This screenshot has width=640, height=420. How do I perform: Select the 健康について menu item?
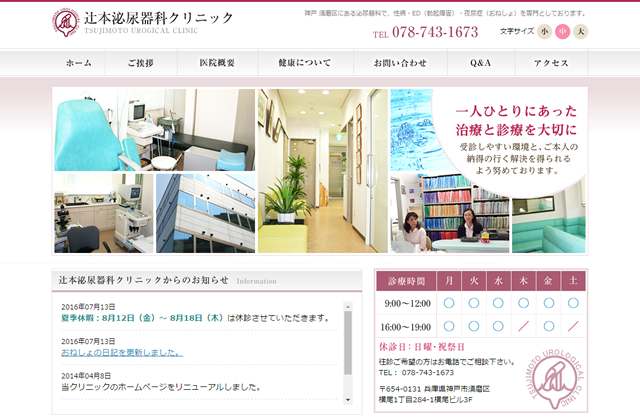pyautogui.click(x=305, y=63)
